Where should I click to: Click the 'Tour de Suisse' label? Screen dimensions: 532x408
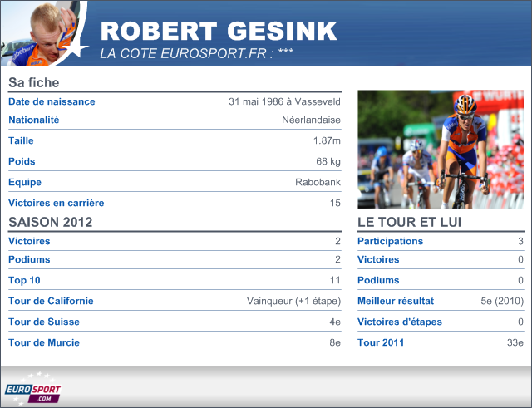point(44,322)
